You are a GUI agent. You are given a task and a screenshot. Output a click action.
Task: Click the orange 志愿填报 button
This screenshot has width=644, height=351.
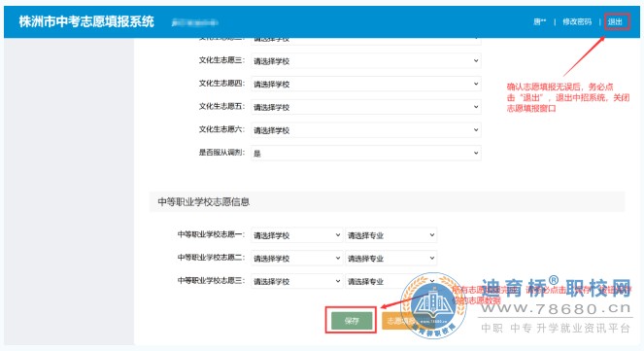pos(400,321)
